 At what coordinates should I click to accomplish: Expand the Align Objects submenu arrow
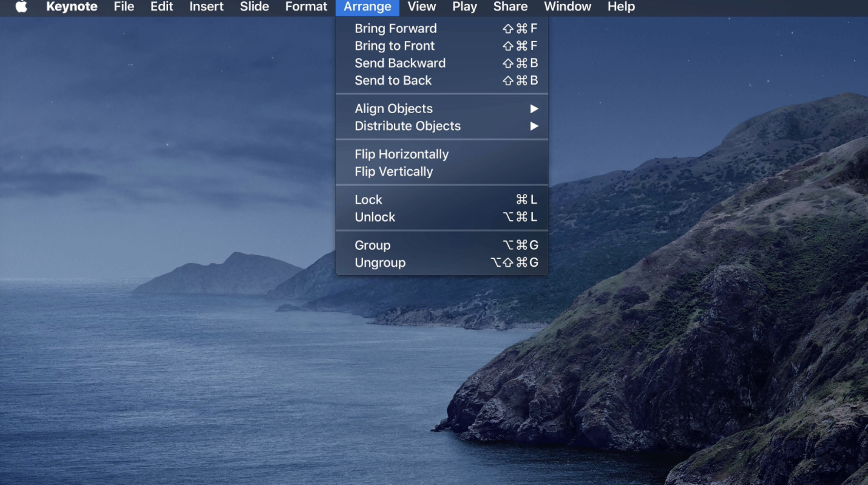(534, 109)
